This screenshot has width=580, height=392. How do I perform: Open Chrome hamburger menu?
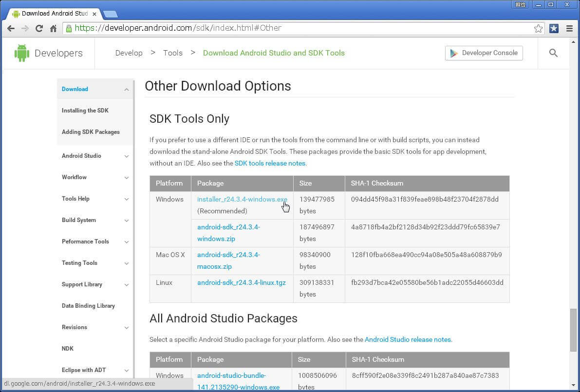[569, 29]
